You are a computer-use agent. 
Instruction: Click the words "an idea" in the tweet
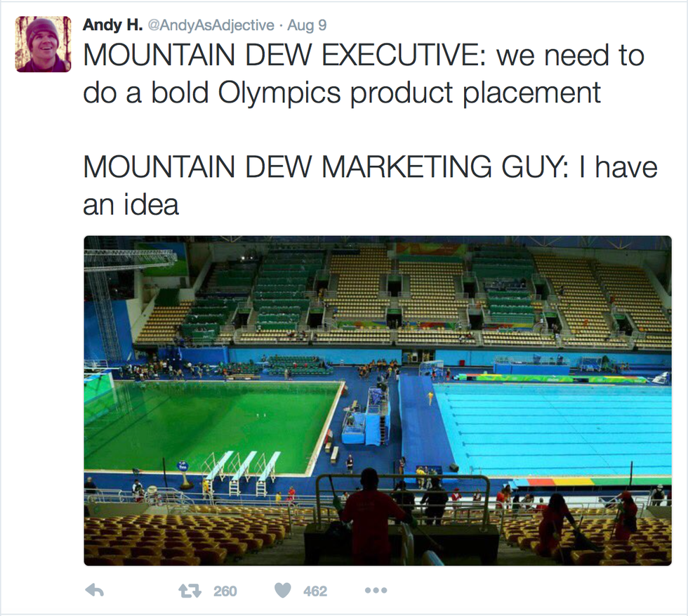[131, 204]
